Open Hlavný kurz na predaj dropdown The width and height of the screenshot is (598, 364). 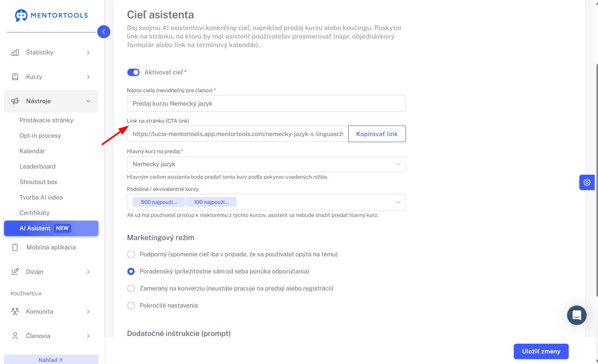pyautogui.click(x=266, y=164)
